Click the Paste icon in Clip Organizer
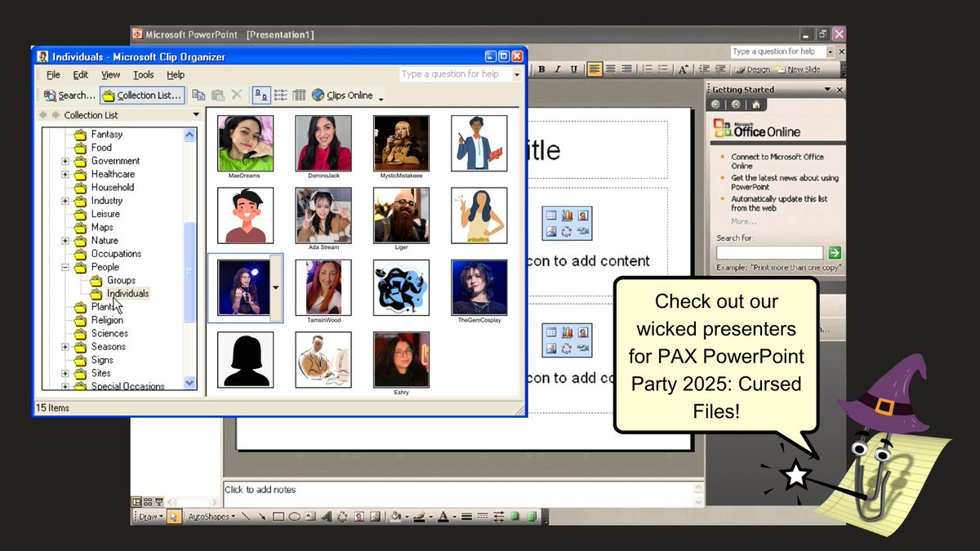The height and width of the screenshot is (551, 980). [218, 96]
